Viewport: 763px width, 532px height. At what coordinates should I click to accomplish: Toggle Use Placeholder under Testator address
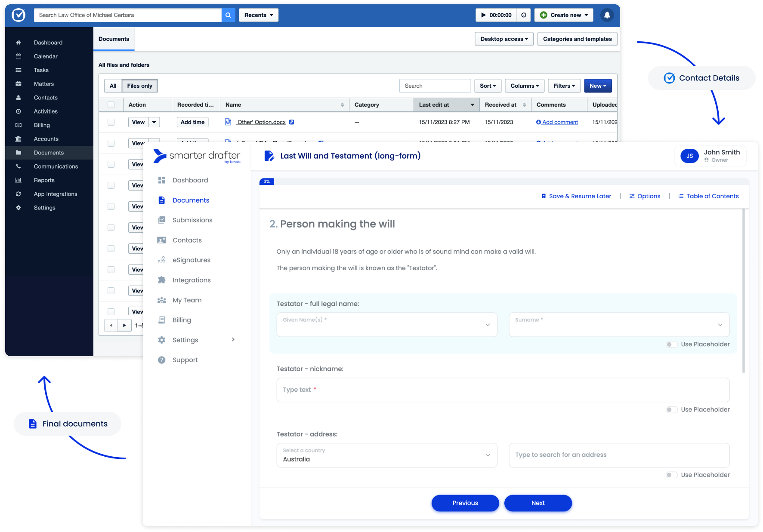click(x=671, y=475)
